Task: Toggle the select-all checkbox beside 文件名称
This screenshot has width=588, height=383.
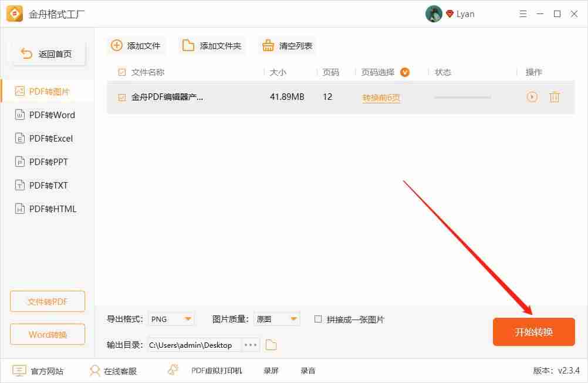Action: 122,72
